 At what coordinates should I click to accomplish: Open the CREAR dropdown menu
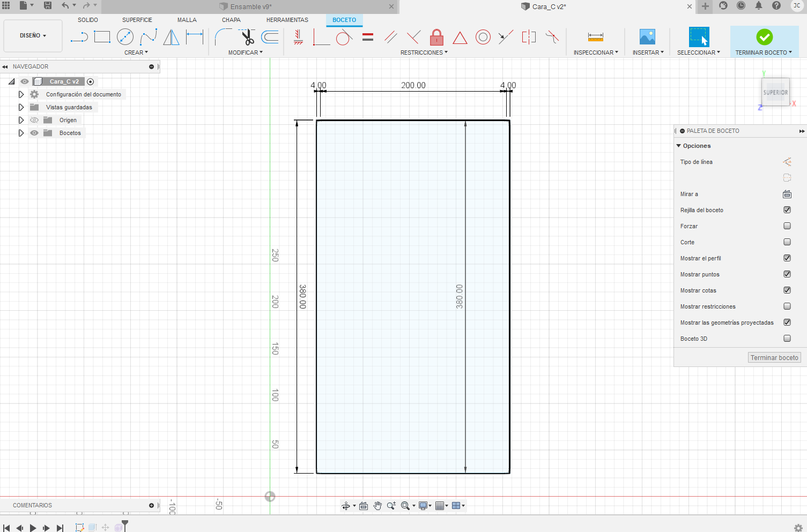coord(136,53)
